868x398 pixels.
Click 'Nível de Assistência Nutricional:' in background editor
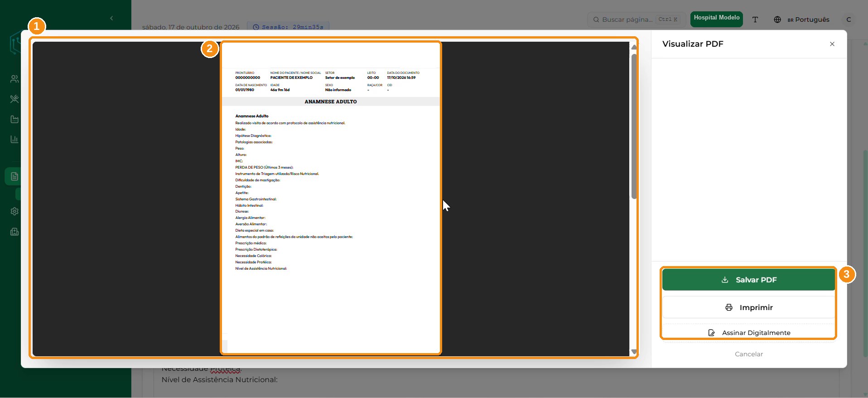pyautogui.click(x=220, y=379)
